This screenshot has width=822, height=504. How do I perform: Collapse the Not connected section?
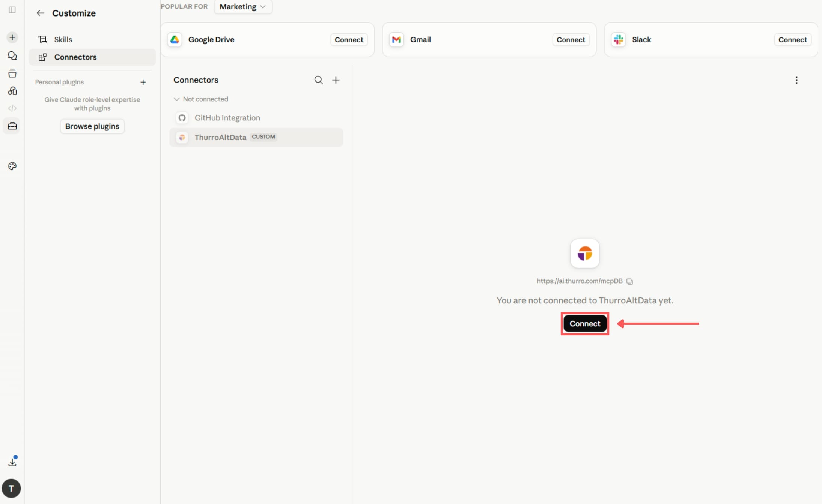[x=201, y=99]
